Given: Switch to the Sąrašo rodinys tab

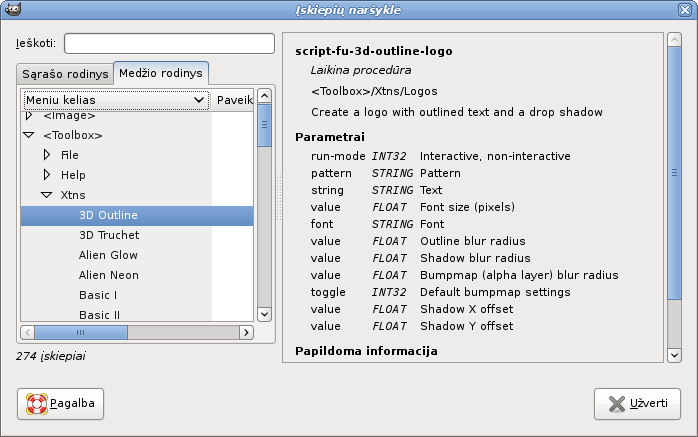Looking at the screenshot, I should [x=65, y=75].
